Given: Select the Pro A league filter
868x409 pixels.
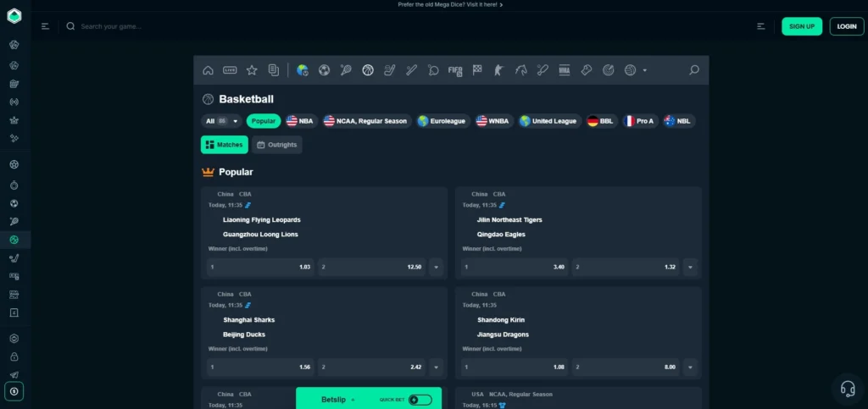Looking at the screenshot, I should [x=640, y=121].
